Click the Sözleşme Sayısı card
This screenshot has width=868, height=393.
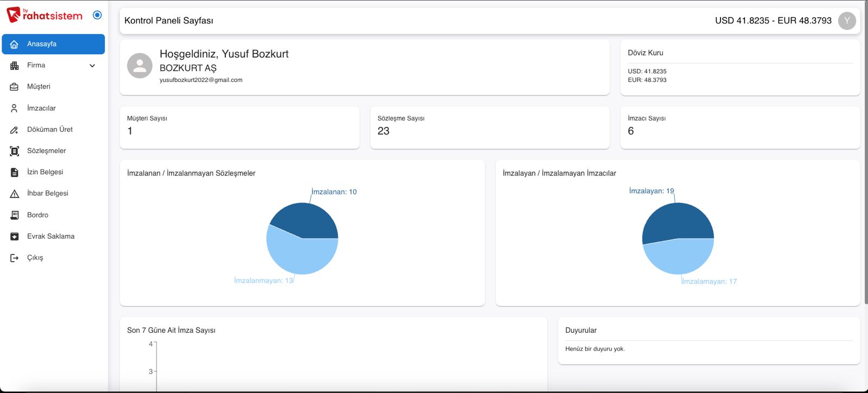click(489, 128)
